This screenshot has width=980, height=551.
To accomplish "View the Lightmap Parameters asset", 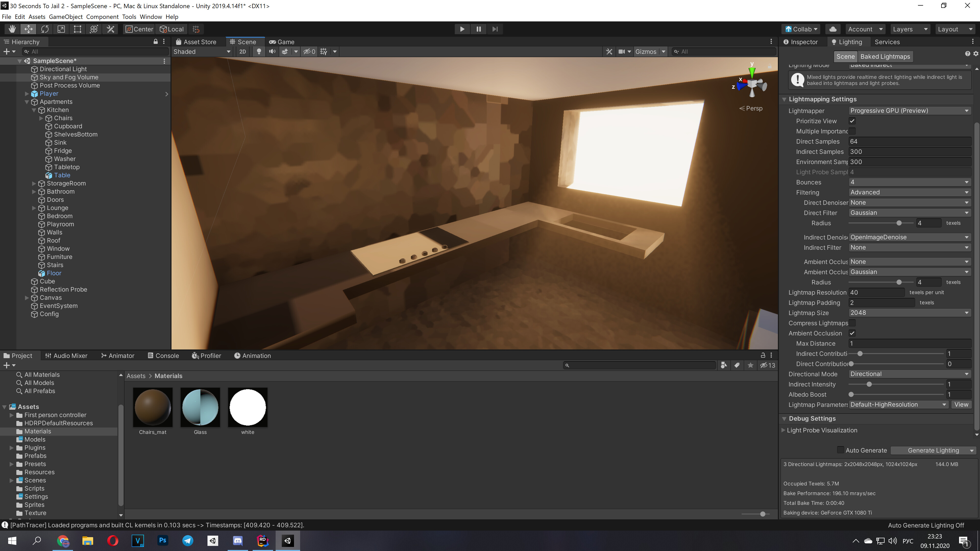I will (x=961, y=405).
